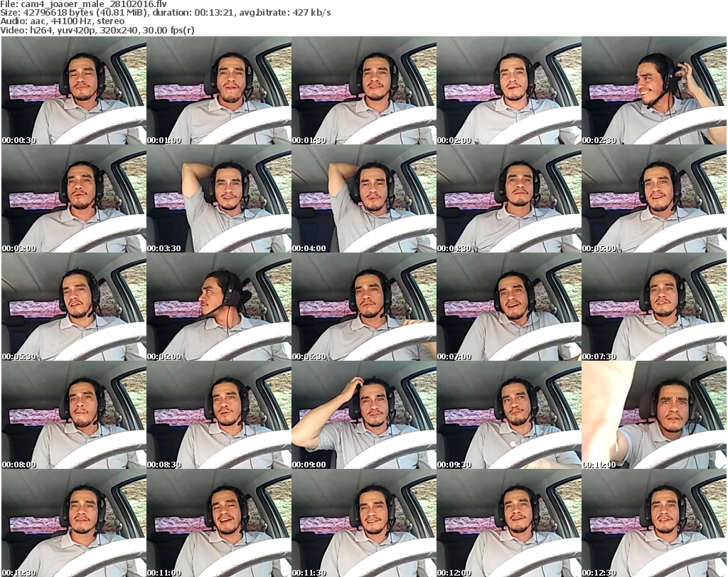The image size is (728, 577).
Task: Choose the thumbnail marked 00:09:30
Action: tap(509, 415)
